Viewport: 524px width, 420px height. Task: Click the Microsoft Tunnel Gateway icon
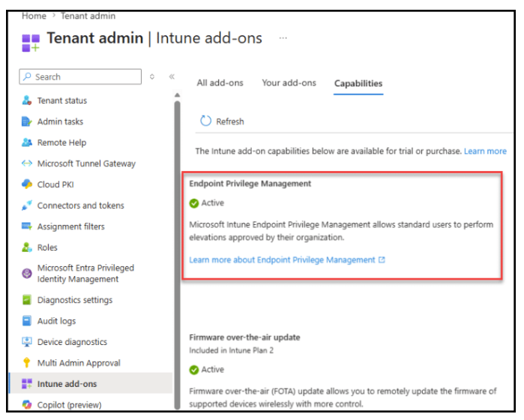(27, 163)
